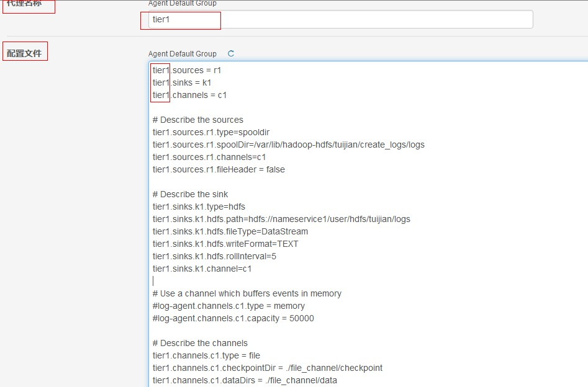
Task: Click the '#log-agent.channels.c1.capacity = 50000' line
Action: pos(233,318)
